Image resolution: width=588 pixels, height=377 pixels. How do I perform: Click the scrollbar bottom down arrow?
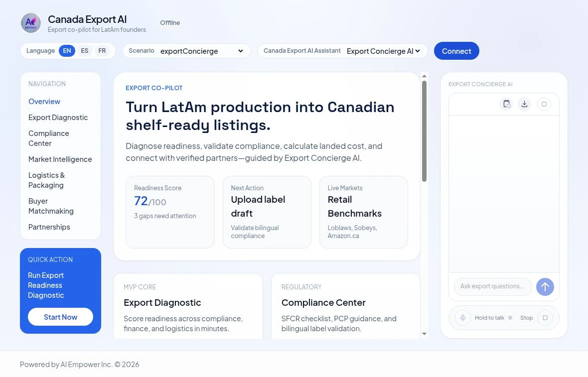(x=424, y=334)
